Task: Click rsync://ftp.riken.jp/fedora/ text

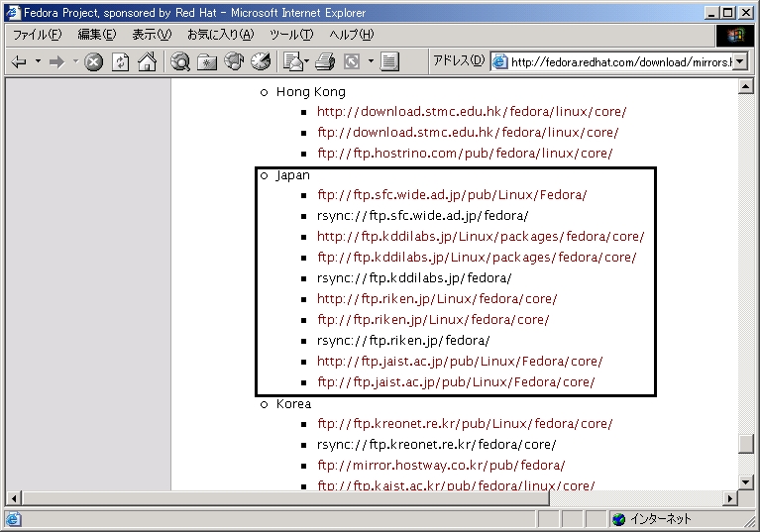Action: tap(403, 341)
